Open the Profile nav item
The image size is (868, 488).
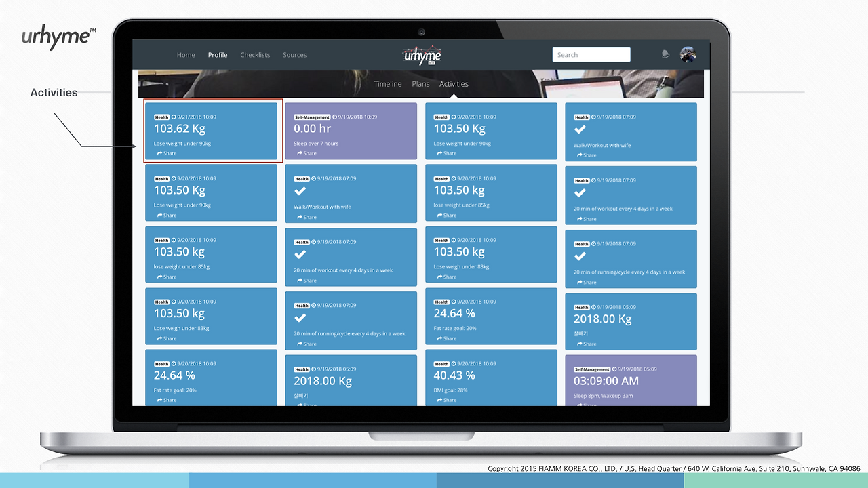pyautogui.click(x=218, y=55)
